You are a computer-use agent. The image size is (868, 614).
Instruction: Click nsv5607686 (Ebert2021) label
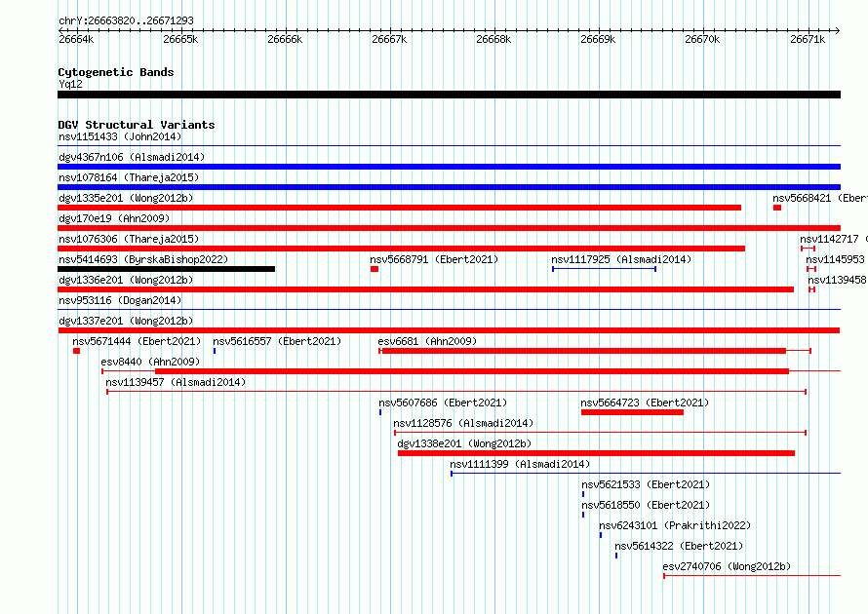pyautogui.click(x=443, y=403)
